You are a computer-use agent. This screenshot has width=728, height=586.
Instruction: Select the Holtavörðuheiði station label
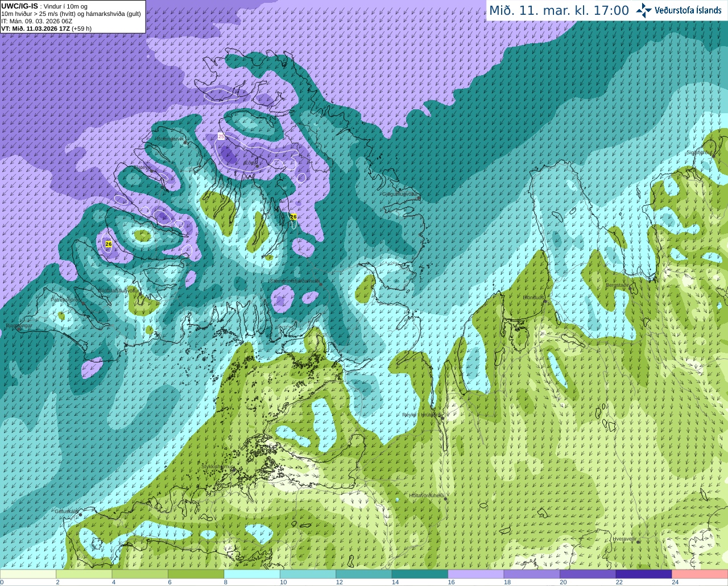pos(427,496)
